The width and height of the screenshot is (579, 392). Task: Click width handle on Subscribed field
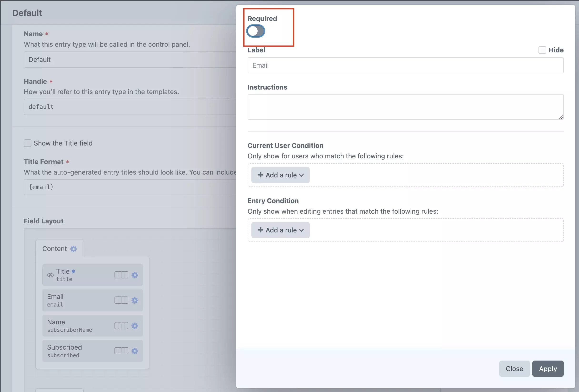(x=121, y=351)
